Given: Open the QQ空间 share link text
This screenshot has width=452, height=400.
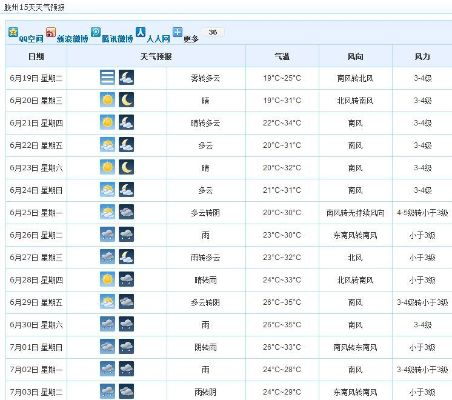Looking at the screenshot, I should pyautogui.click(x=31, y=39).
